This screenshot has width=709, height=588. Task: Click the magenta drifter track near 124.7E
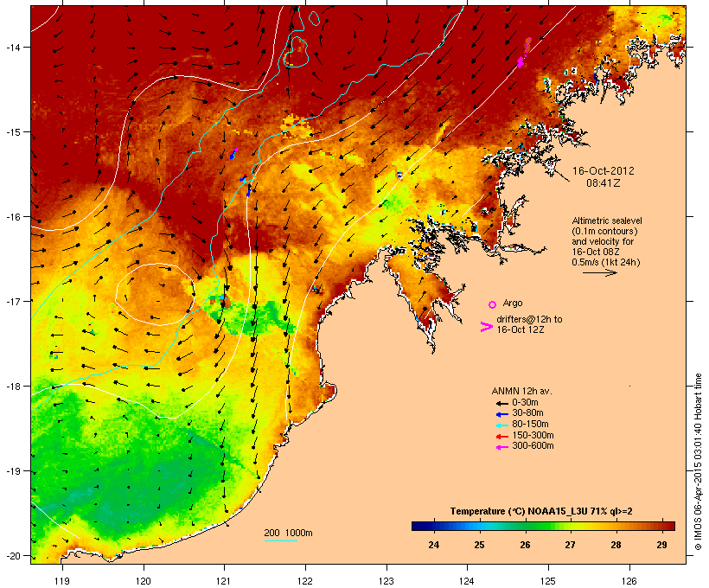click(x=523, y=54)
